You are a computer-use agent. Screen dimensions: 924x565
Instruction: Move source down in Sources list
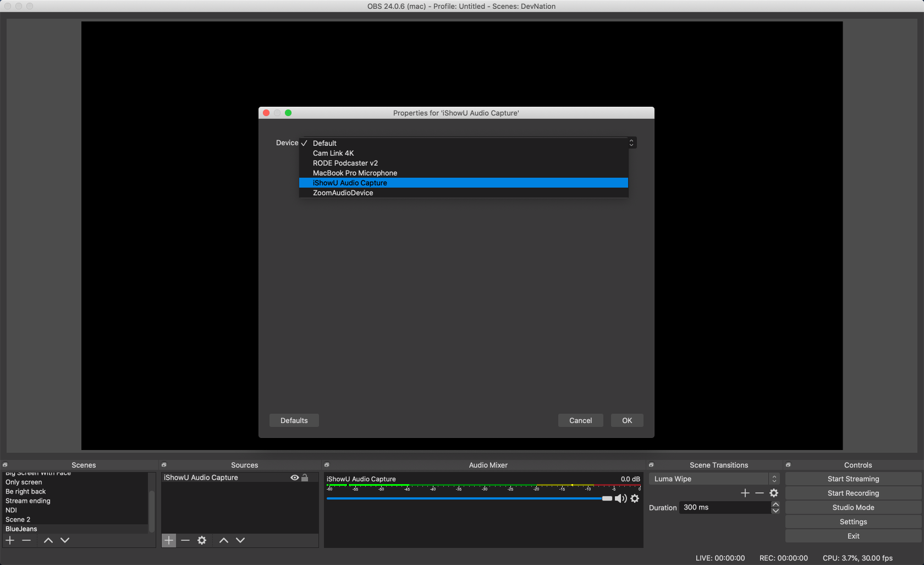[240, 540]
